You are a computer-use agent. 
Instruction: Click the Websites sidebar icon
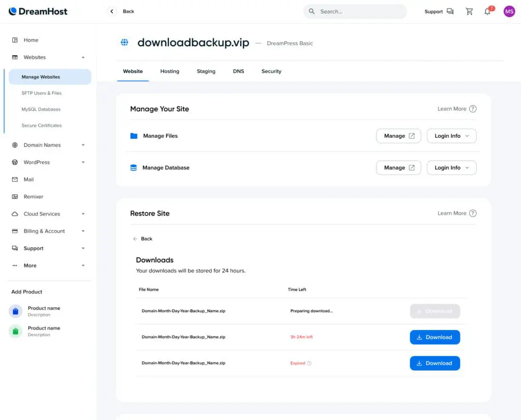pyautogui.click(x=15, y=57)
